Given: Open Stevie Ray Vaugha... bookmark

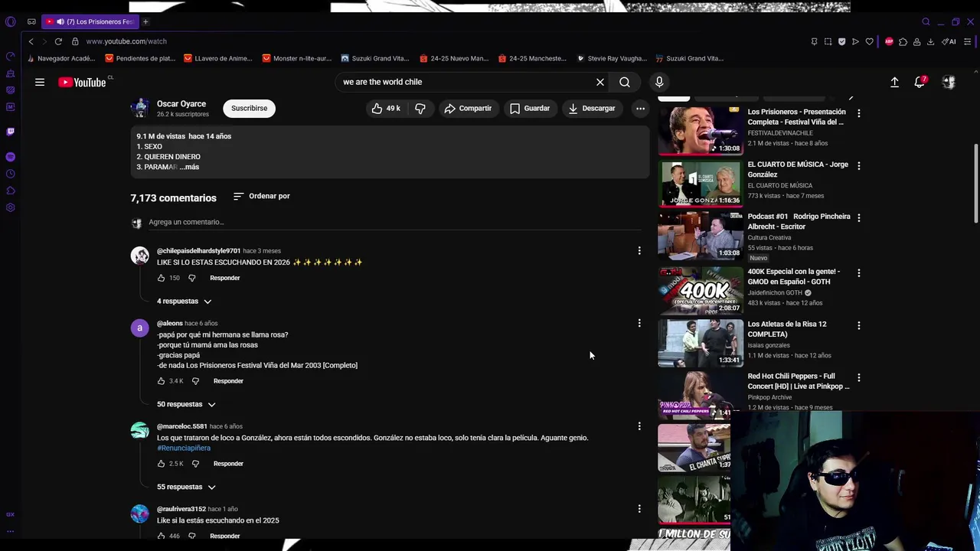Looking at the screenshot, I should pyautogui.click(x=612, y=58).
